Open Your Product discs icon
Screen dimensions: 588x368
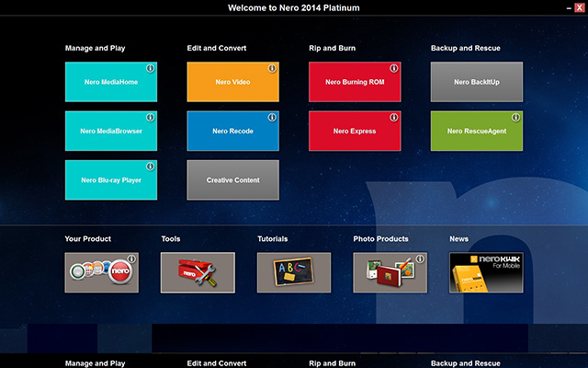[102, 272]
